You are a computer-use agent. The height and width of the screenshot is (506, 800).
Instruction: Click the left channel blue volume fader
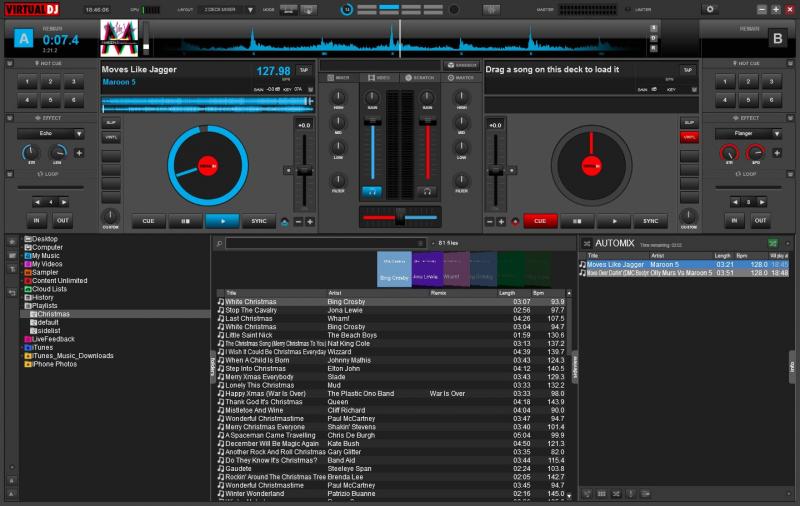[372, 121]
